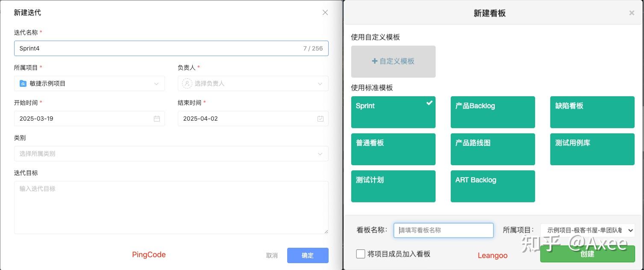Click the 自定义模板 add button

click(x=393, y=62)
